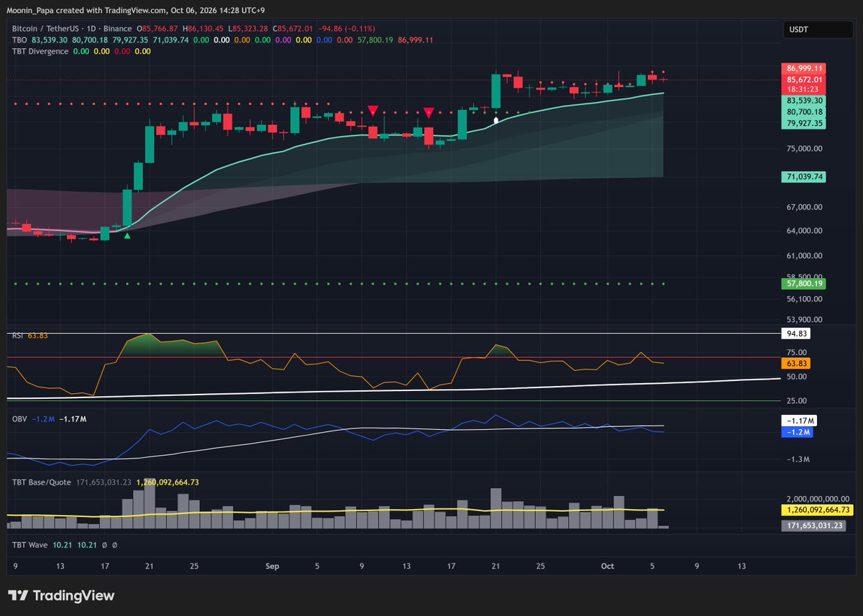Click the 64,000.00 price scale value

tap(805, 231)
